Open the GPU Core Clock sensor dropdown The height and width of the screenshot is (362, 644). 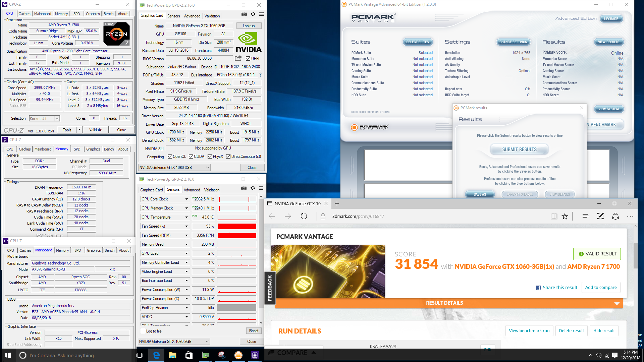[x=187, y=199]
